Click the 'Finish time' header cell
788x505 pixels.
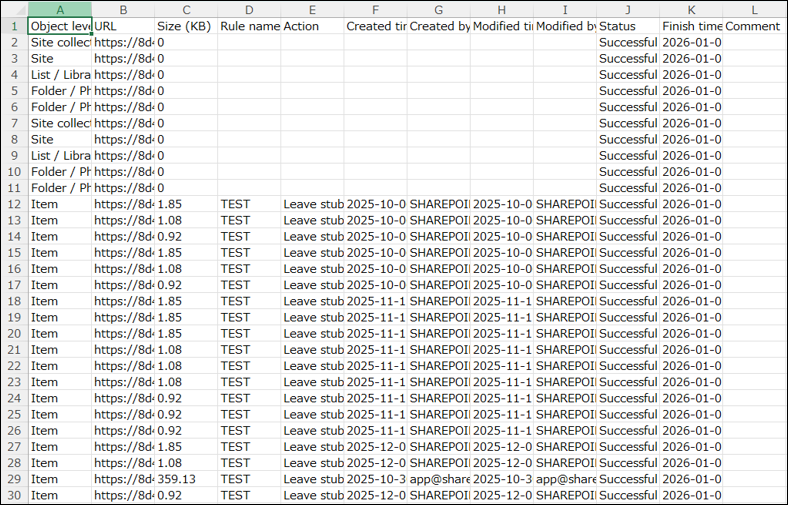coord(690,26)
